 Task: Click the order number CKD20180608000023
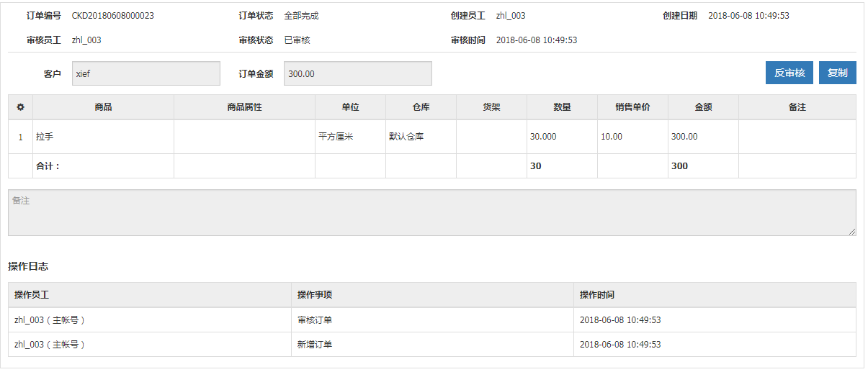pyautogui.click(x=112, y=16)
